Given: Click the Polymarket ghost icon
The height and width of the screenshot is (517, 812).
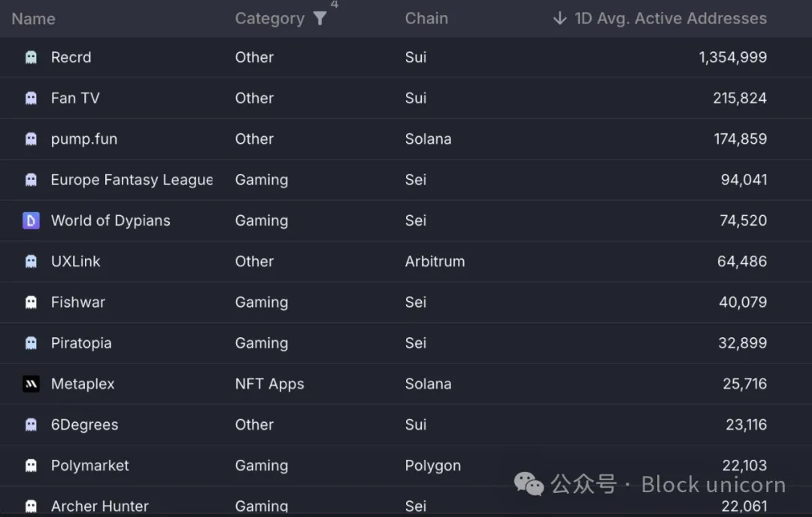Looking at the screenshot, I should pyautogui.click(x=31, y=466).
